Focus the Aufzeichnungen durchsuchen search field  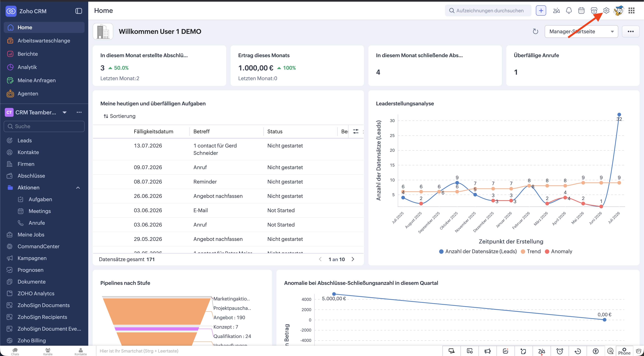click(x=488, y=10)
